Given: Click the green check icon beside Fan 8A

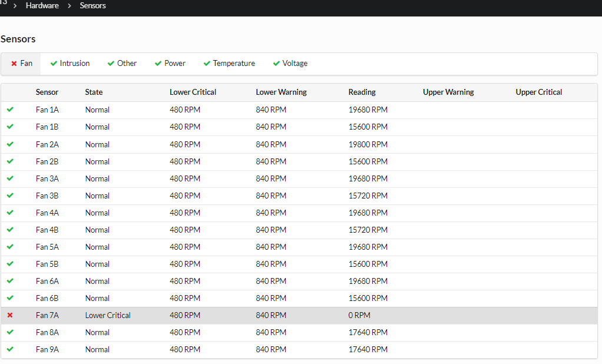Looking at the screenshot, I should click(x=10, y=332).
